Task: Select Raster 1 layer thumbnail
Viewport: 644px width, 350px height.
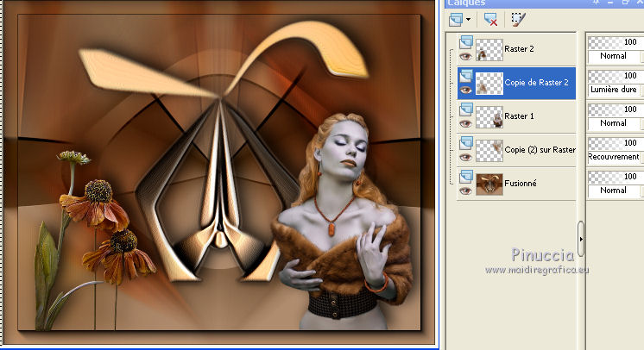Action: pos(489,117)
